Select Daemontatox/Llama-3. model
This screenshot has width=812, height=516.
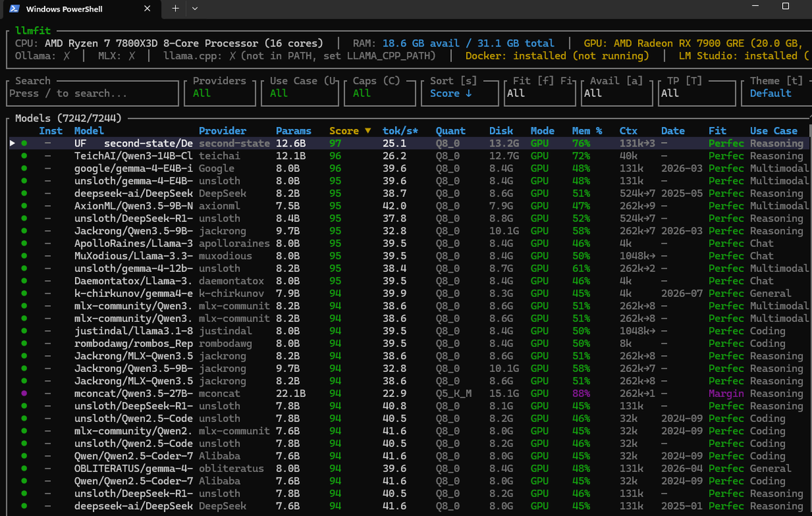click(x=133, y=281)
